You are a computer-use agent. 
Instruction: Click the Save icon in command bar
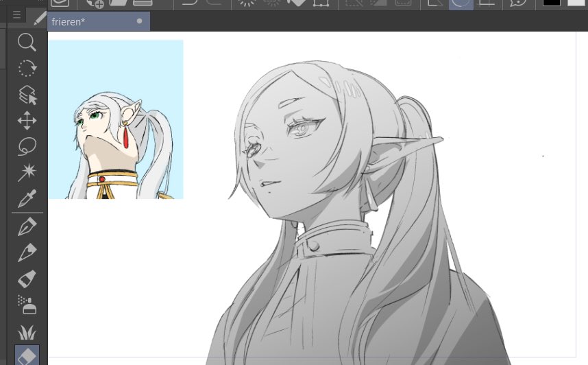click(x=143, y=3)
